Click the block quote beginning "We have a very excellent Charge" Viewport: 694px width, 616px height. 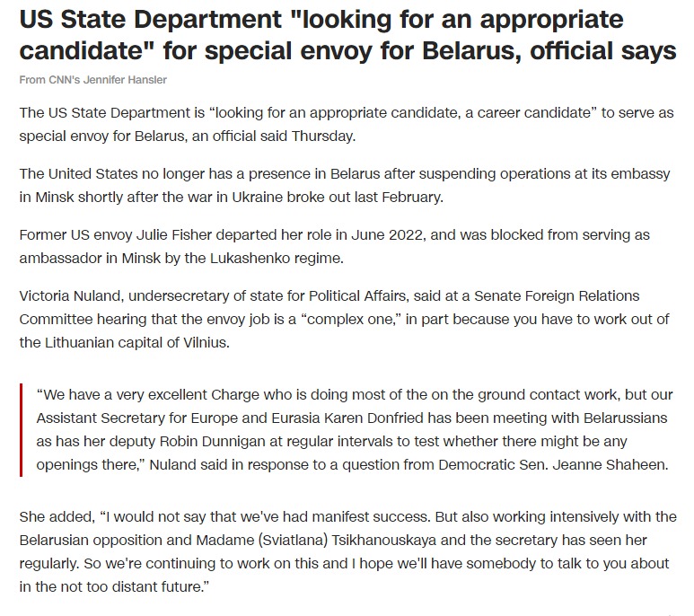tap(355, 430)
